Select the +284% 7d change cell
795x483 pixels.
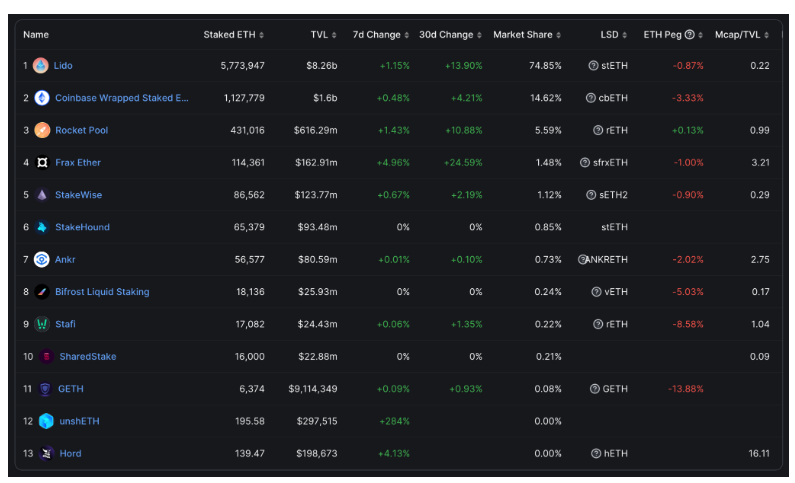pyautogui.click(x=394, y=421)
